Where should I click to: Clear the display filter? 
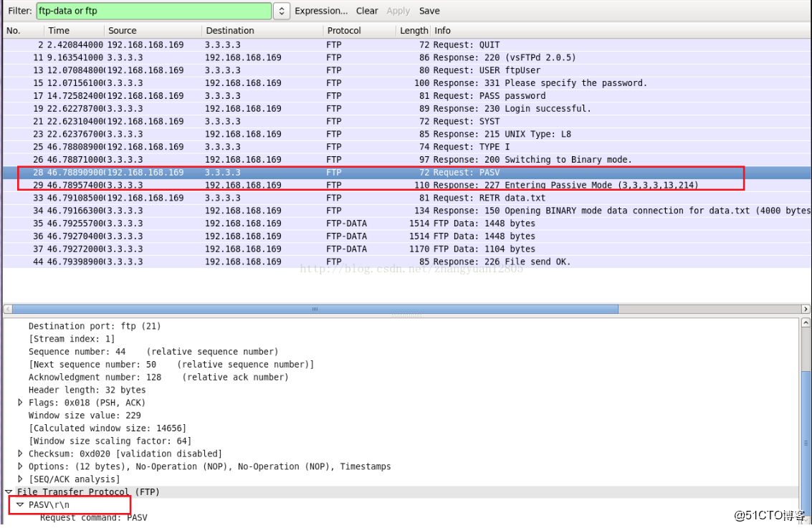coord(367,11)
